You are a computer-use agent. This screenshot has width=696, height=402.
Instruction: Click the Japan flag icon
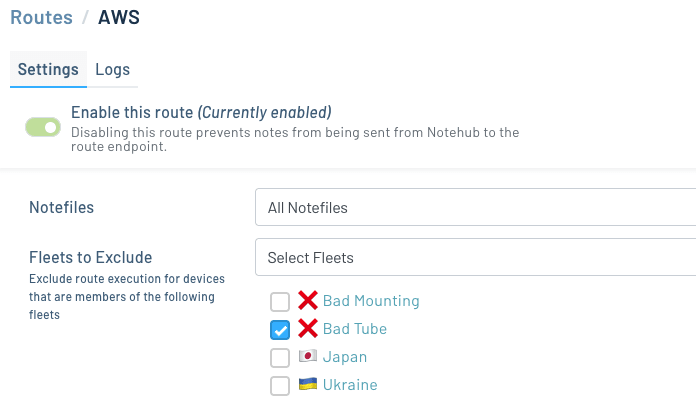[307, 357]
